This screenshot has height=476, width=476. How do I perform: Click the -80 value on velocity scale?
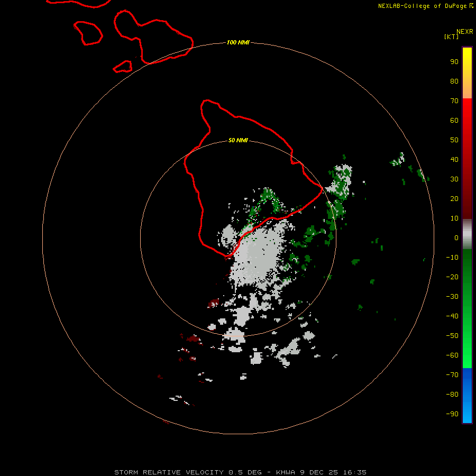[452, 395]
